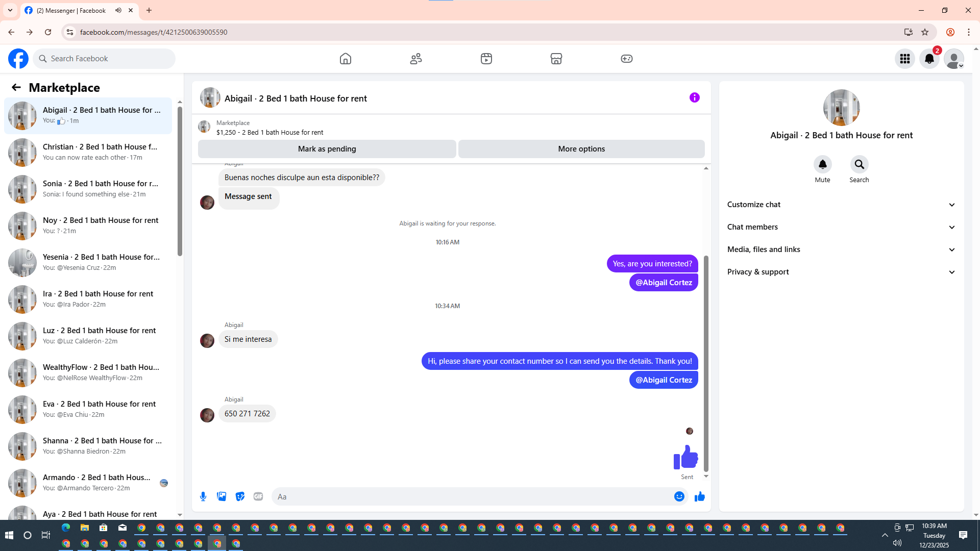Click the conversation information icon
The image size is (980, 551).
(694, 97)
